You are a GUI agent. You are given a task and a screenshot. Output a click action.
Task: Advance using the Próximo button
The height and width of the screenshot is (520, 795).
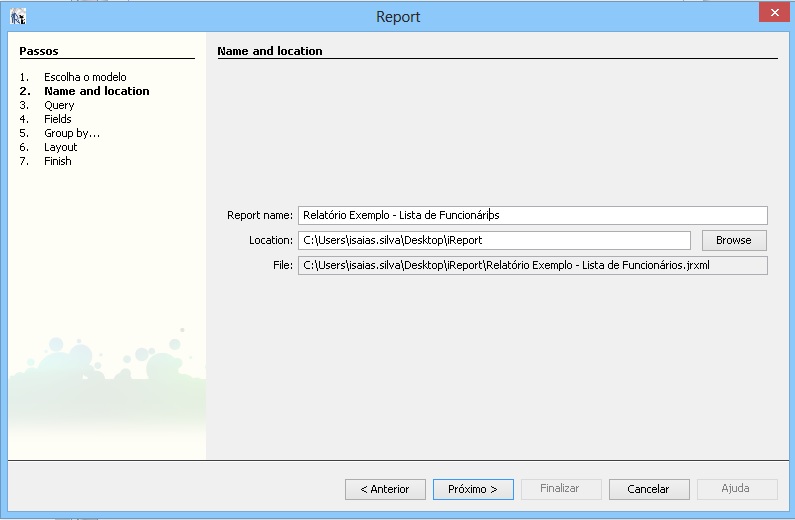point(472,489)
